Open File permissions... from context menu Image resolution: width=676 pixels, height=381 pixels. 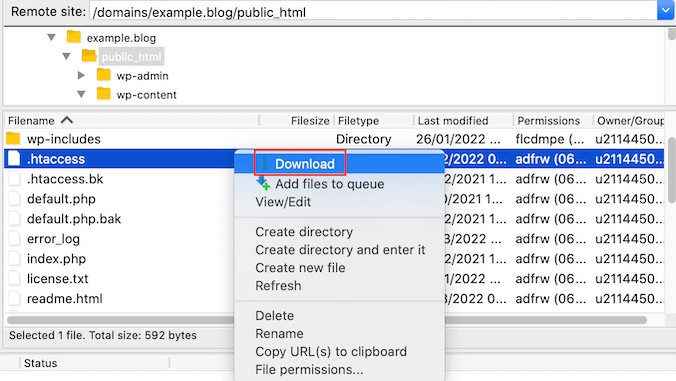(309, 370)
